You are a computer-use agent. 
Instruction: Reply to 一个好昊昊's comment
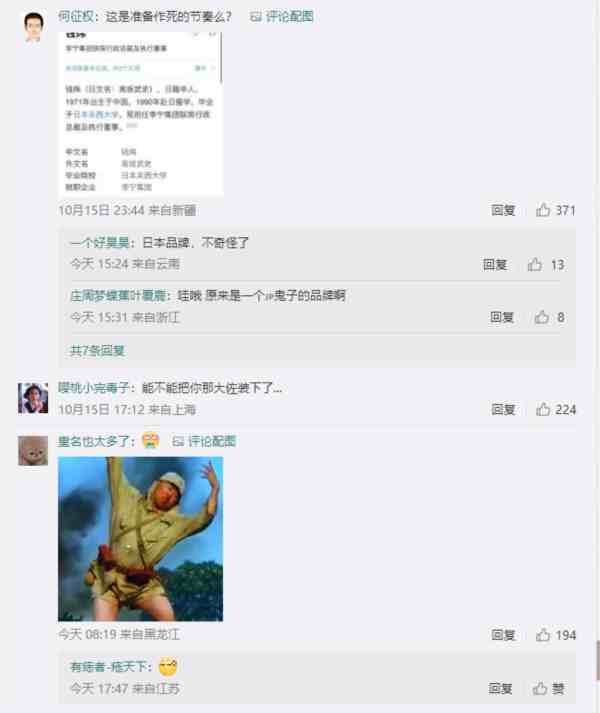[494, 264]
